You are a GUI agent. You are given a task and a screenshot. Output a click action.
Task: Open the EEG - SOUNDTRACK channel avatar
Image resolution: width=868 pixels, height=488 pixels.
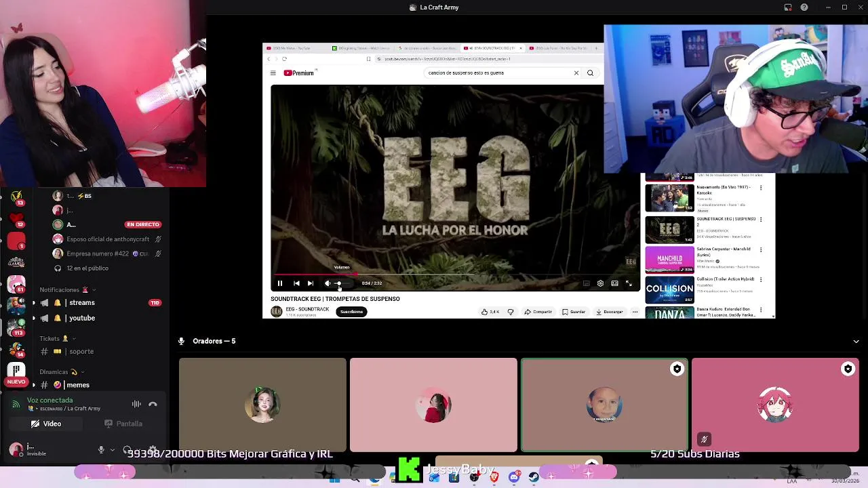276,311
